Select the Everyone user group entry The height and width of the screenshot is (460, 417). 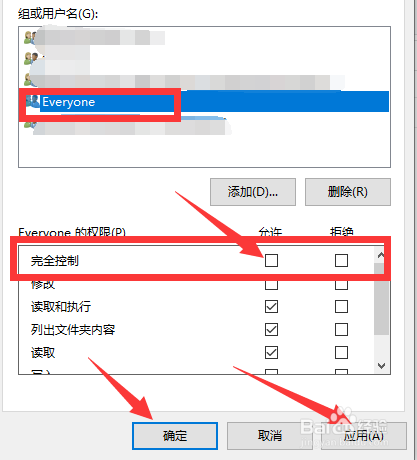204,102
